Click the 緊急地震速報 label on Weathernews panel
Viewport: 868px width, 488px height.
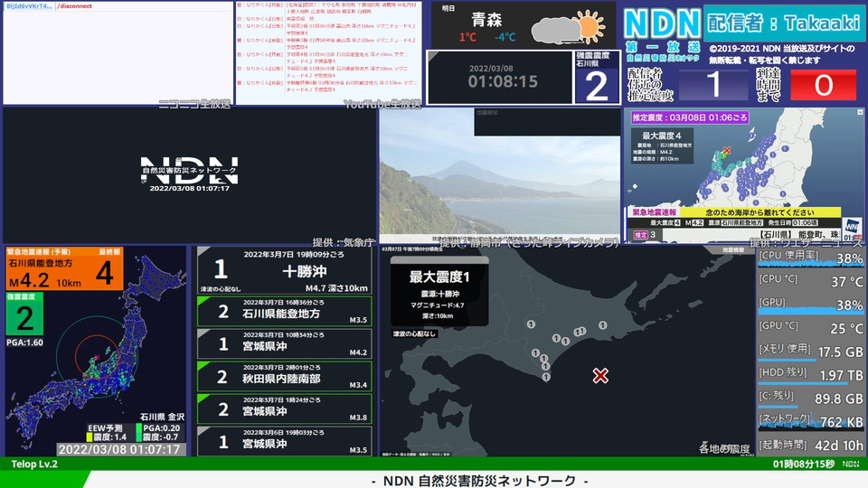655,212
